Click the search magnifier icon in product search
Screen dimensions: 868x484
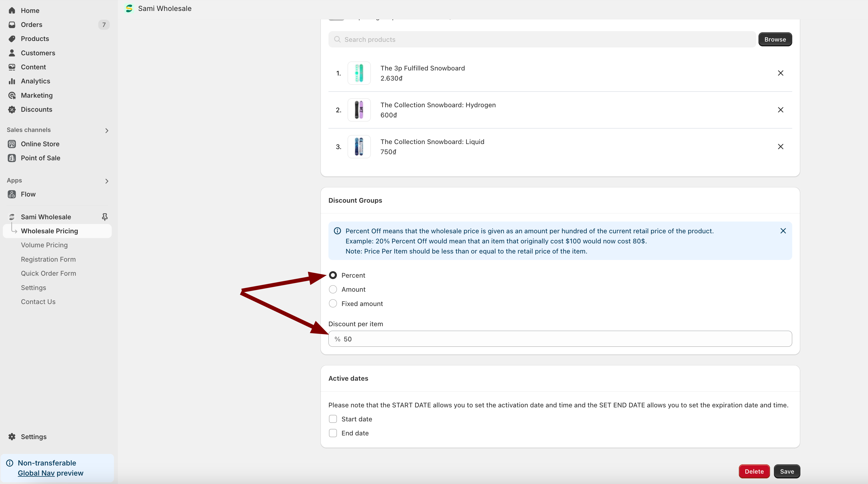tap(337, 39)
